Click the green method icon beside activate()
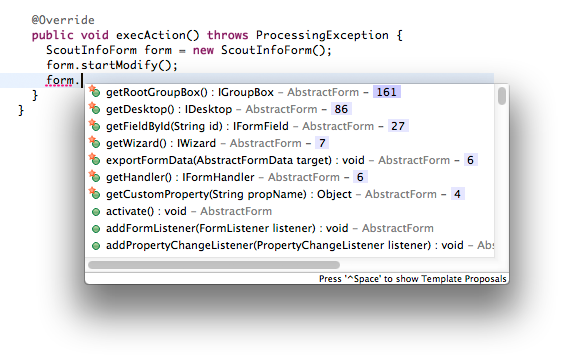The image size is (580, 360). click(96, 212)
